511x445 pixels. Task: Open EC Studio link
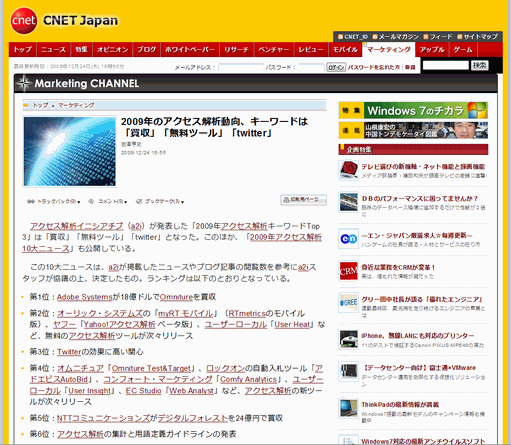143,391
